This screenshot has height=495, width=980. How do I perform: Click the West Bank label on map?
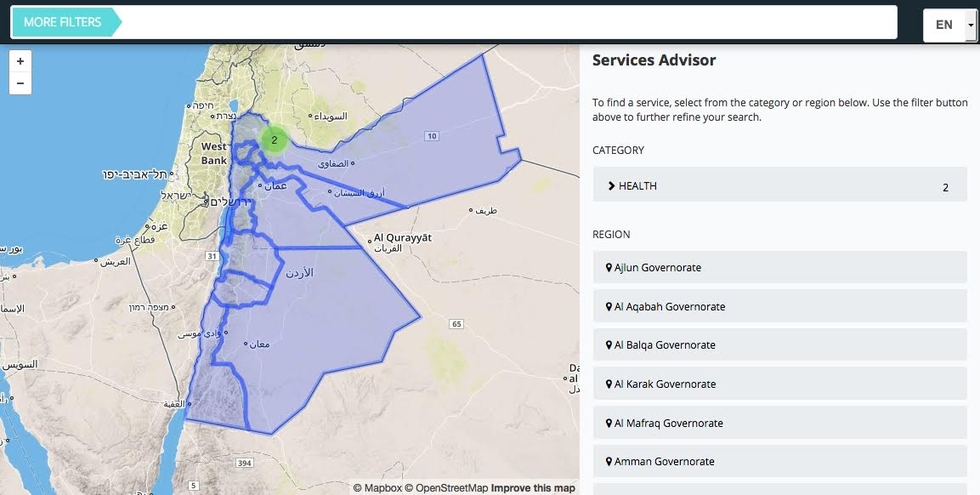(214, 154)
